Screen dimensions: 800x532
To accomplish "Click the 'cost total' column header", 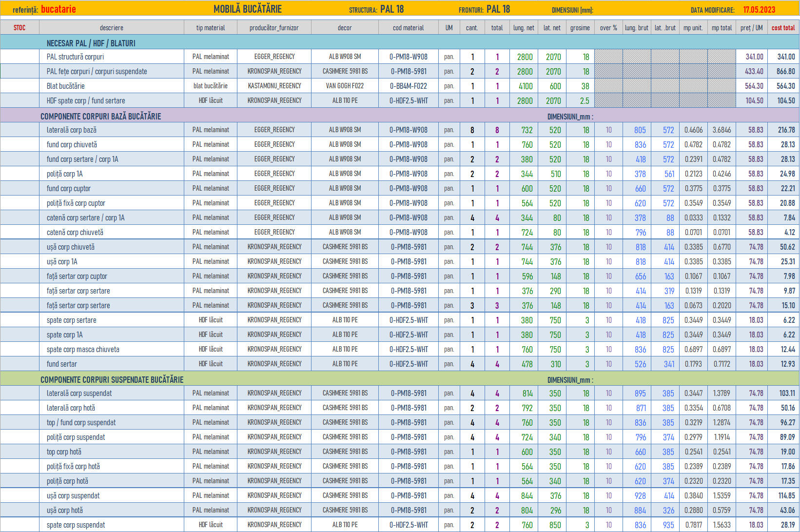I will pos(783,28).
